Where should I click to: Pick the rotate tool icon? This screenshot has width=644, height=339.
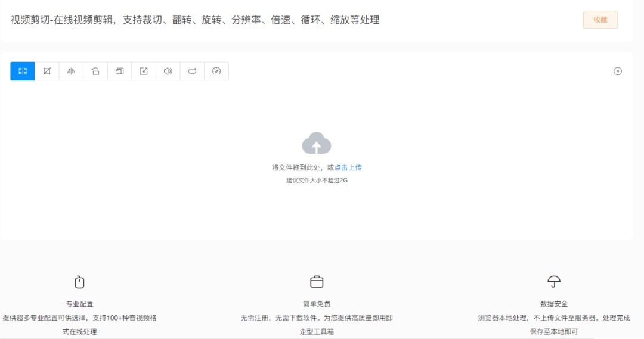95,71
